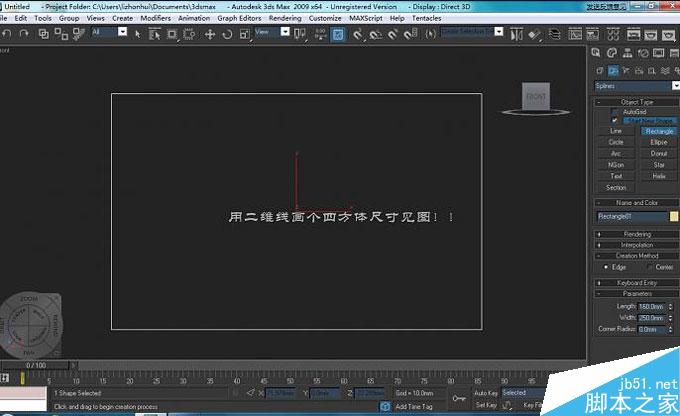
Task: Switch to Display command panel tab
Action: click(x=658, y=53)
